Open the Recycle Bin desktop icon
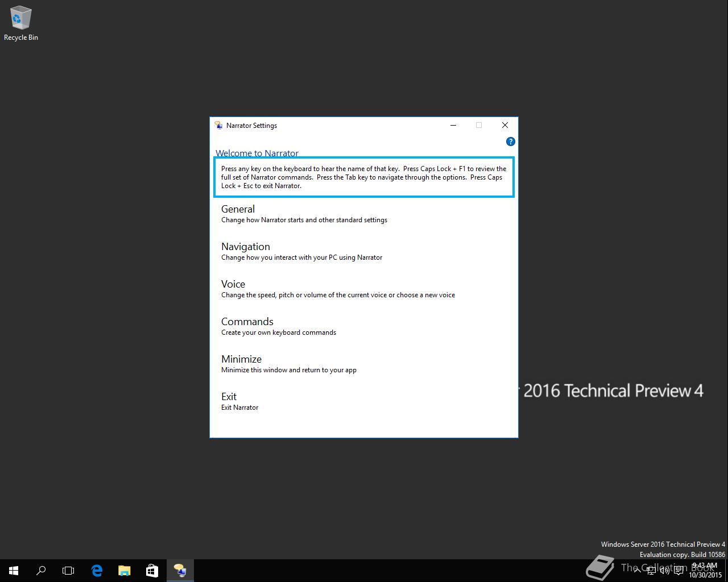This screenshot has height=582, width=728. pyautogui.click(x=21, y=23)
